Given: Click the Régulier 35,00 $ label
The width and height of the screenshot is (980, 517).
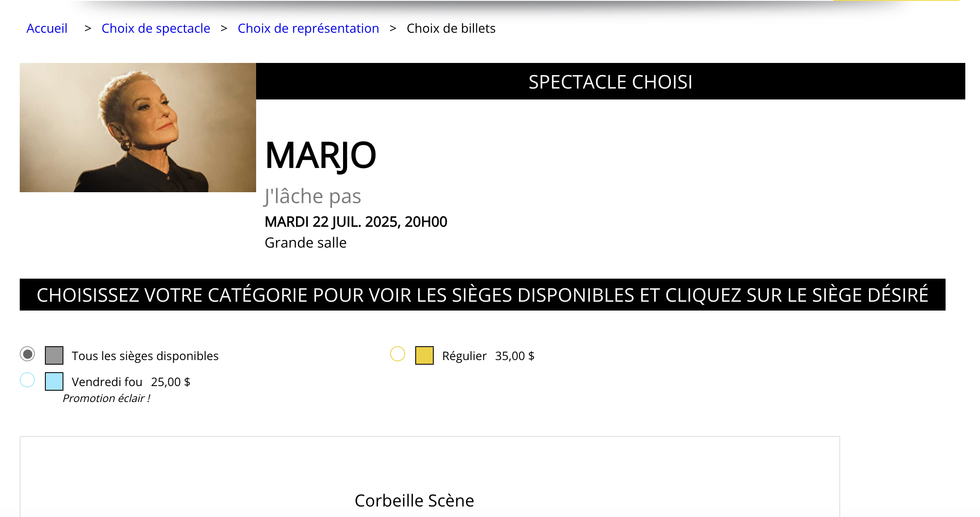Looking at the screenshot, I should pos(488,356).
